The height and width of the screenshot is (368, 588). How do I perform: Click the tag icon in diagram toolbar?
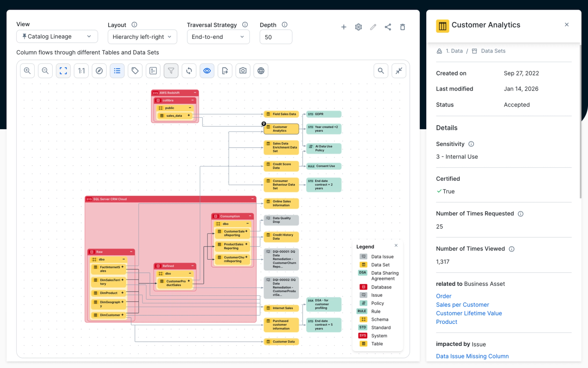[x=135, y=71]
